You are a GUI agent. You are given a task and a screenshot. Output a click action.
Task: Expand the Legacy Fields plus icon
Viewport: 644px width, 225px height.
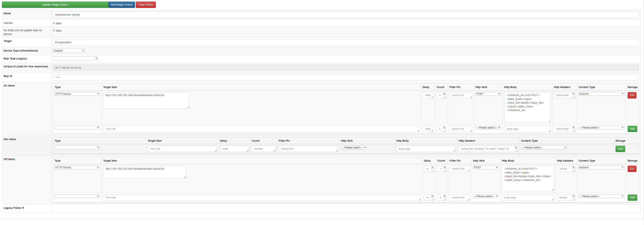[23, 208]
